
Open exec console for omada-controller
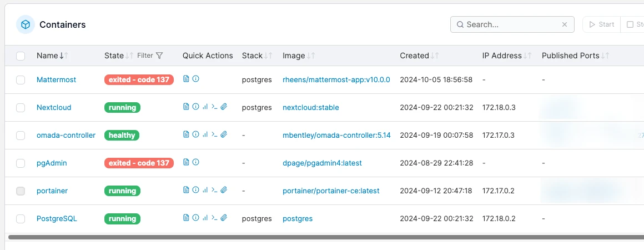pyautogui.click(x=214, y=135)
